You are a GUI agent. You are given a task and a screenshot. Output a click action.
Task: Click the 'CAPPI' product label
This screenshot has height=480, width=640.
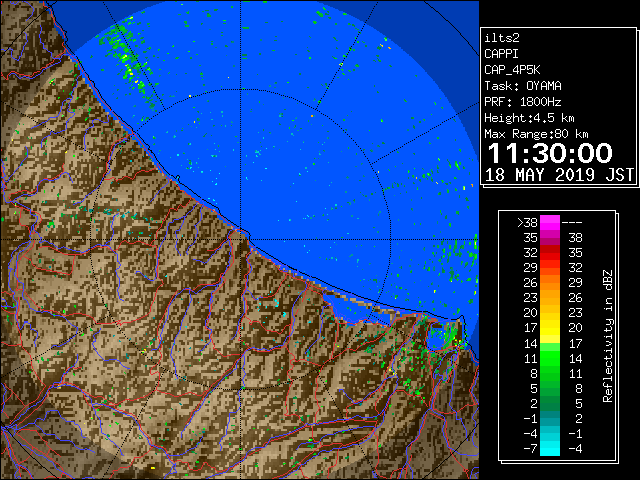click(x=501, y=54)
